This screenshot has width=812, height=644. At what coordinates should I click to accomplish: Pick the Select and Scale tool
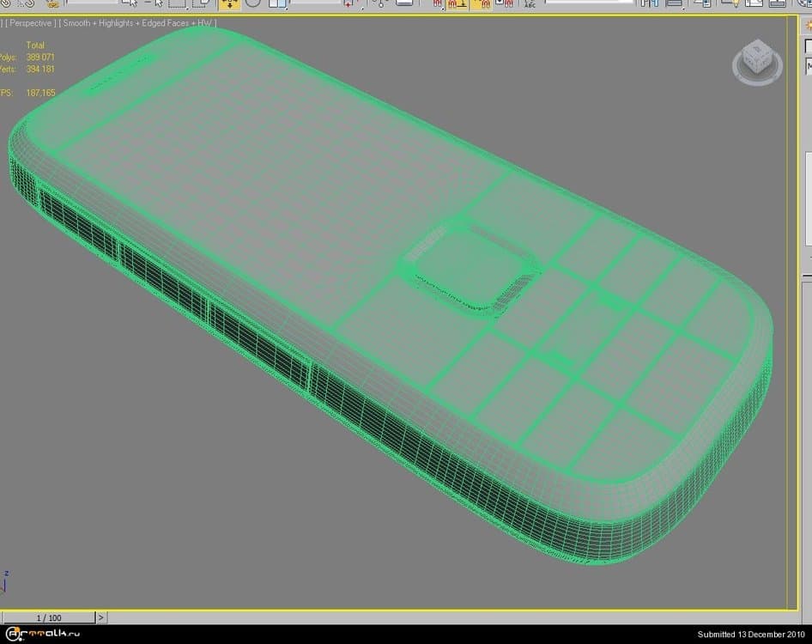click(277, 3)
